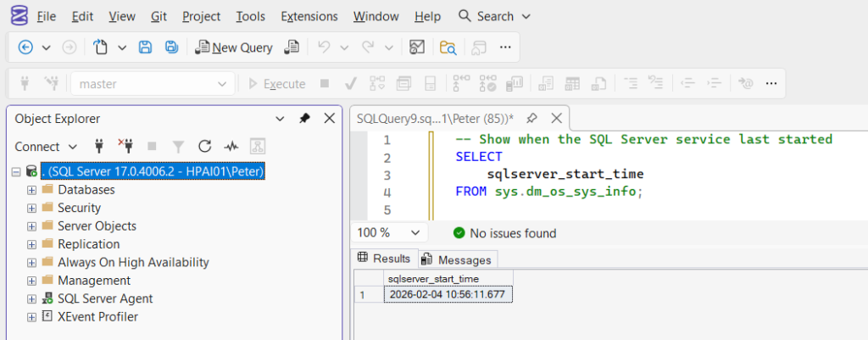
Task: Open the main toolbar overflow ellipsis
Action: 505,47
